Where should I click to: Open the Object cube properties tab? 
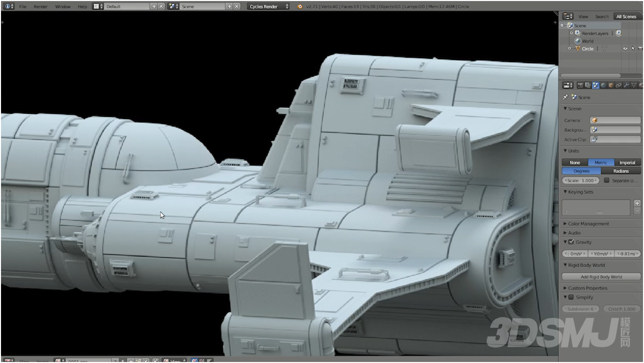pos(611,85)
